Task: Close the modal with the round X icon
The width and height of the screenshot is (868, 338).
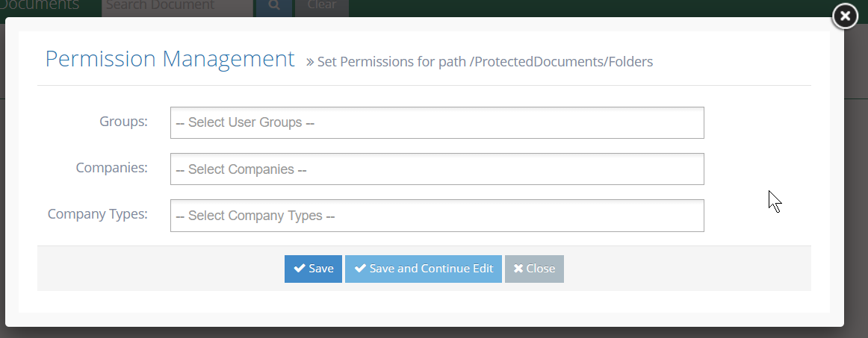Action: pos(846,16)
